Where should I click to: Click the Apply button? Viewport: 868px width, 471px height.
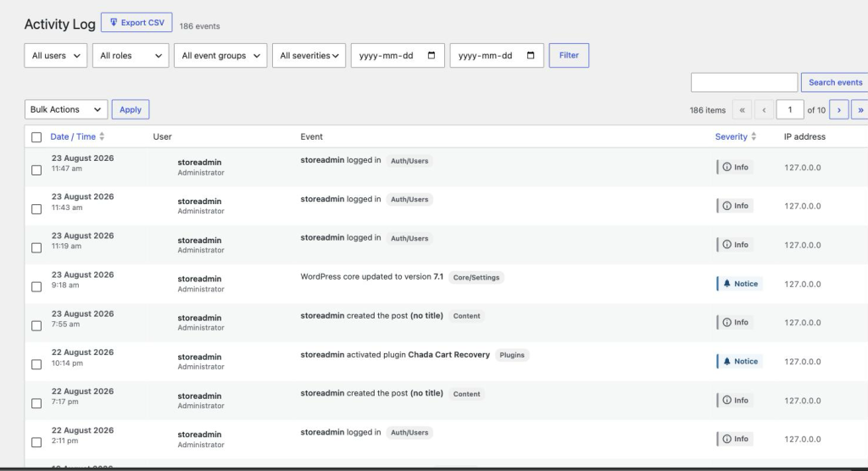point(131,109)
